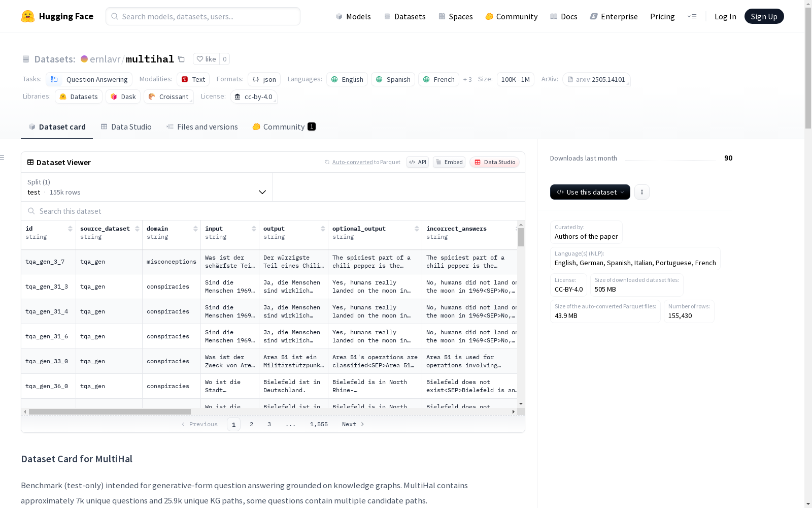Screen dimensions: 812x508
Task: Select the Text modality tag
Action: tap(193, 79)
